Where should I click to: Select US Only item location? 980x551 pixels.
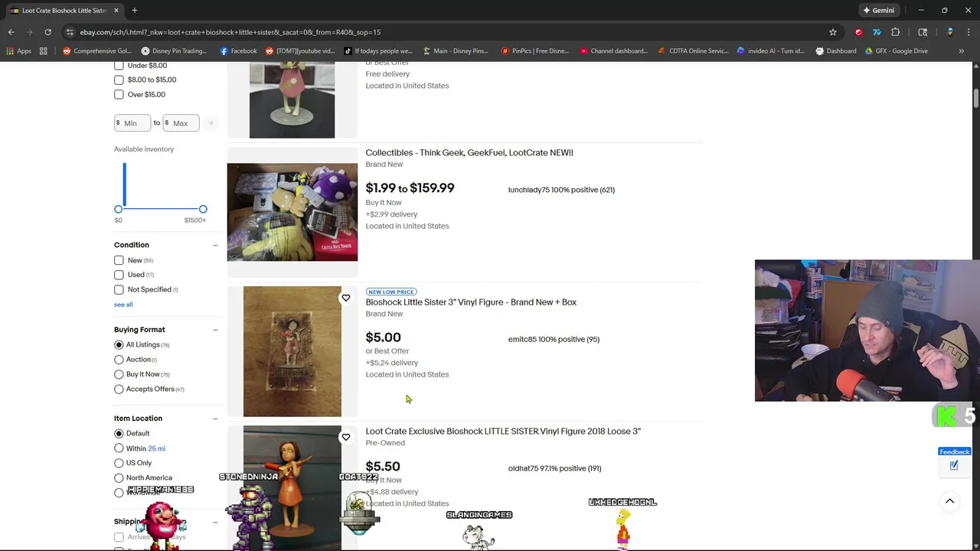tap(119, 463)
